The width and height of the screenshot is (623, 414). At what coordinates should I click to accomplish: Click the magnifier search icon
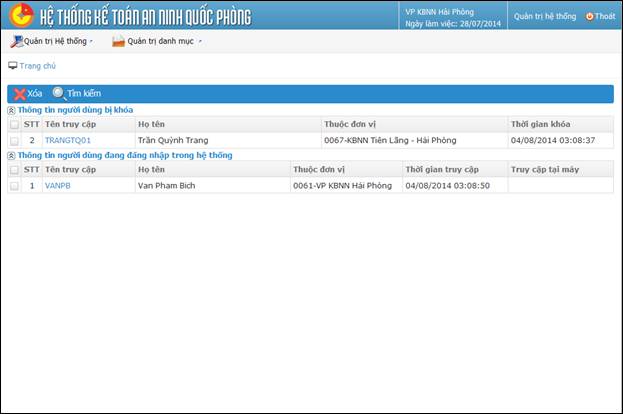point(59,93)
